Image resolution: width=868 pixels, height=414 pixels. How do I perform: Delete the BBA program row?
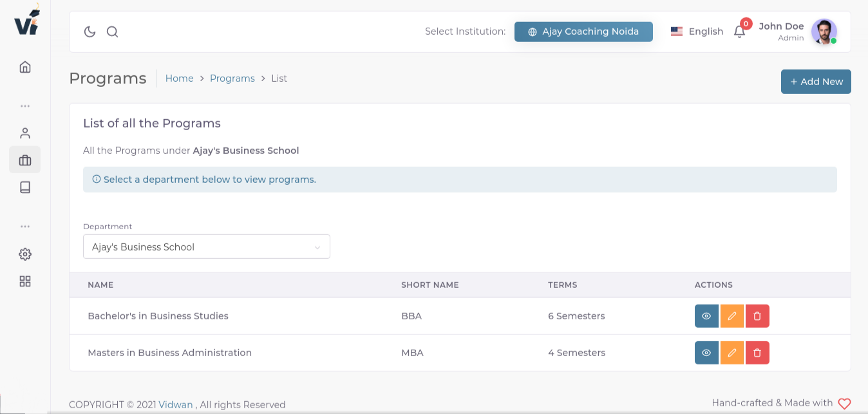757,316
